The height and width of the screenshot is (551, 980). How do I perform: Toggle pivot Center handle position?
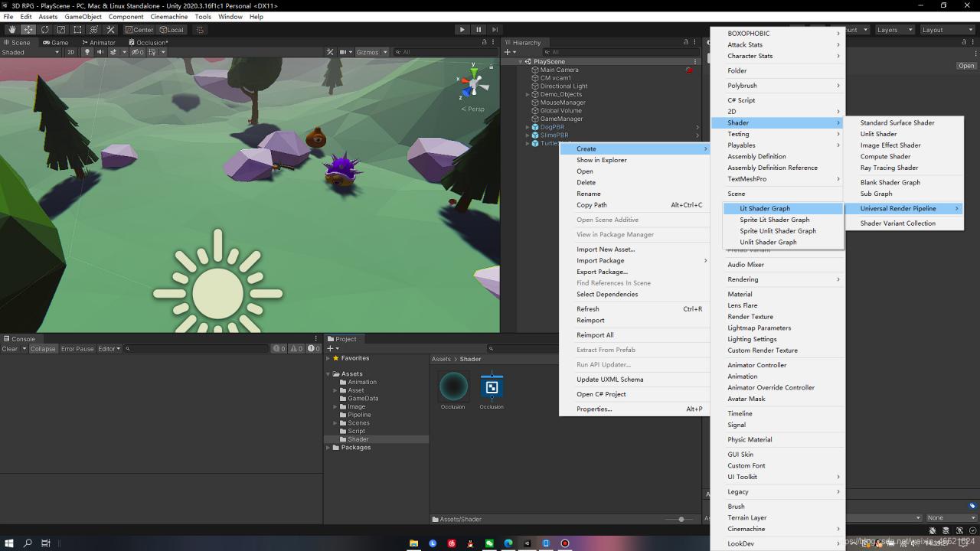[x=139, y=30]
